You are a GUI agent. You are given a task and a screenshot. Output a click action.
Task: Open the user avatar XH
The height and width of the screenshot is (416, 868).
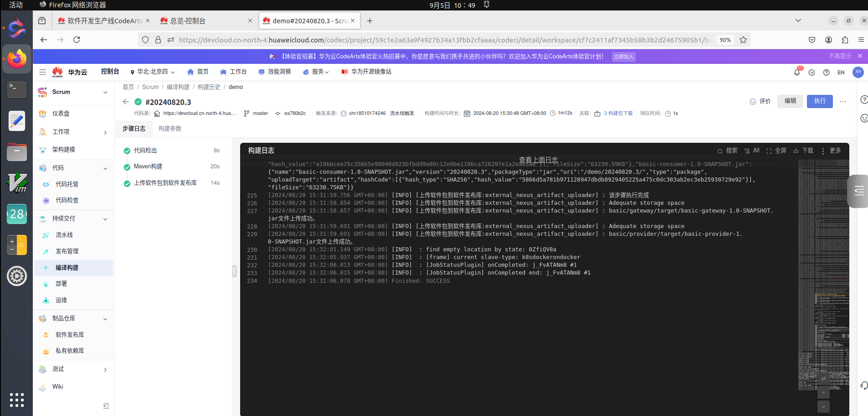point(858,72)
